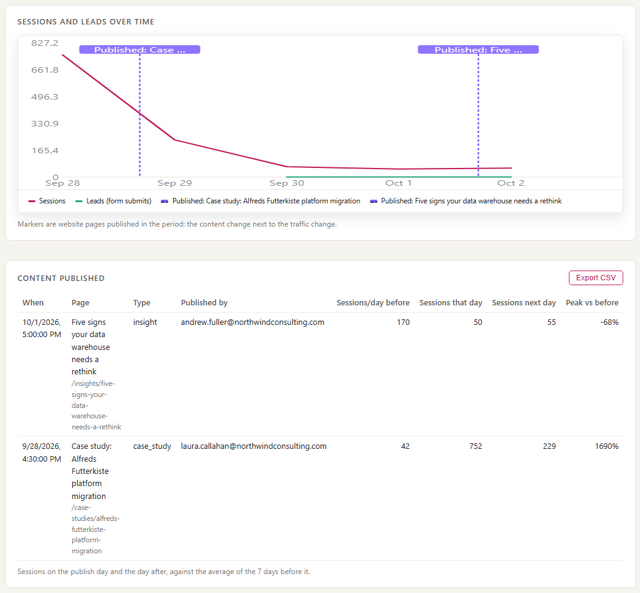
Task: Click the Oct 2 x-axis label
Action: [x=511, y=183]
